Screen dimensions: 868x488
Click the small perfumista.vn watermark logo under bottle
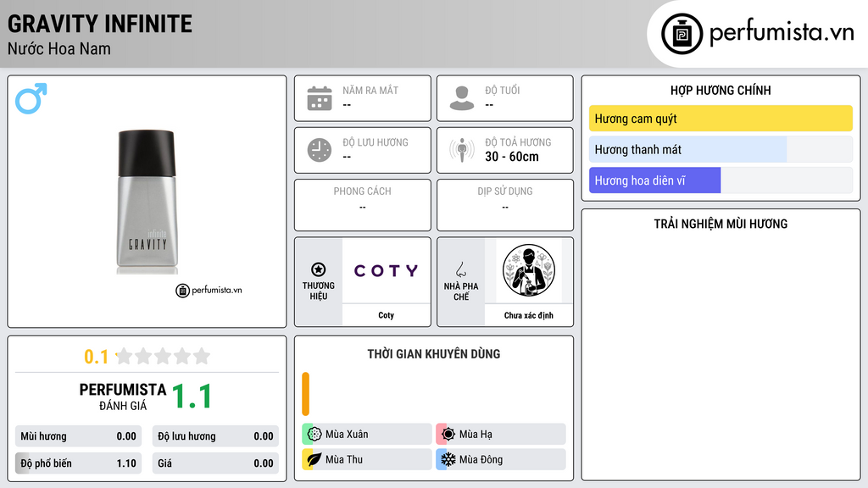pyautogui.click(x=209, y=290)
